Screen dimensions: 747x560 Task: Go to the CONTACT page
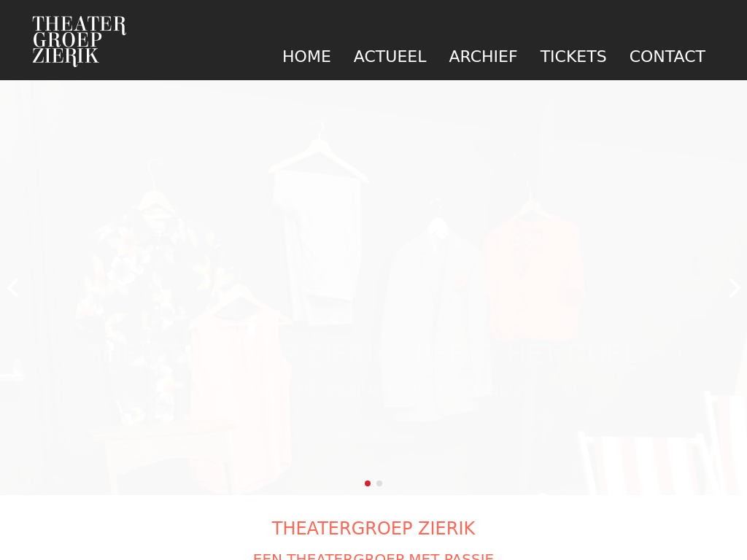tap(667, 56)
